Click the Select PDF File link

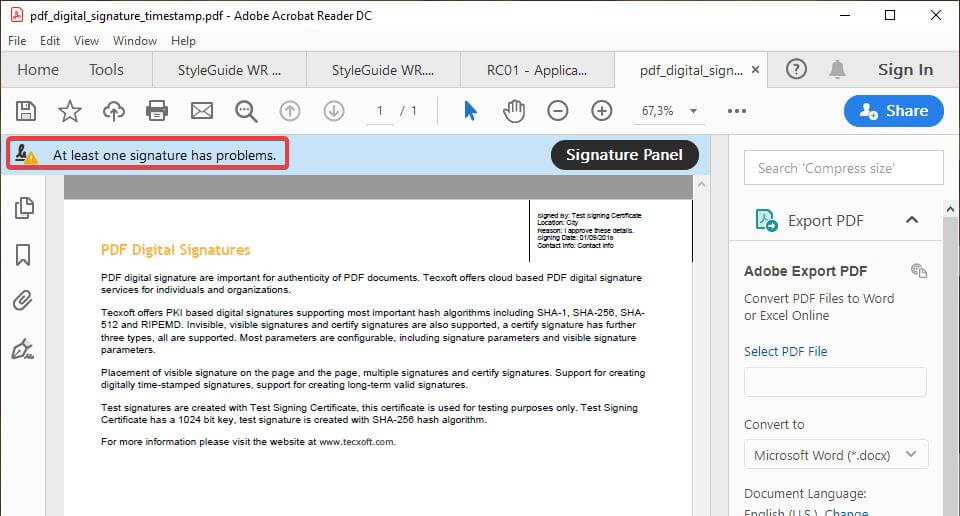pyautogui.click(x=786, y=351)
